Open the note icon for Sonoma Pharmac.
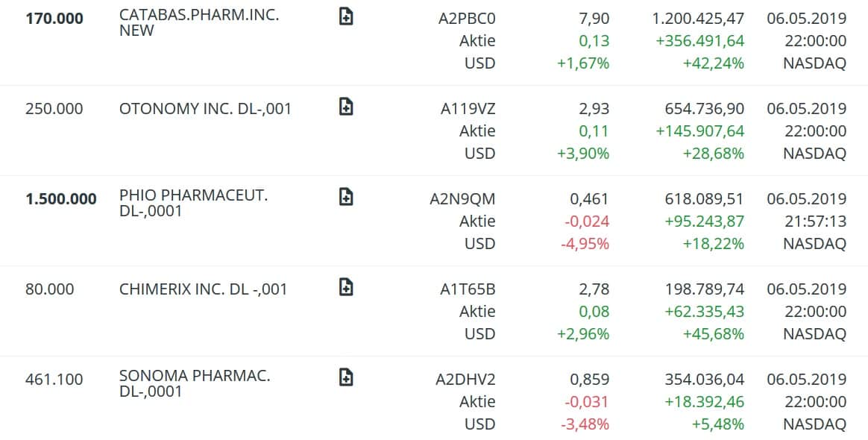This screenshot has height=440, width=868. click(346, 378)
